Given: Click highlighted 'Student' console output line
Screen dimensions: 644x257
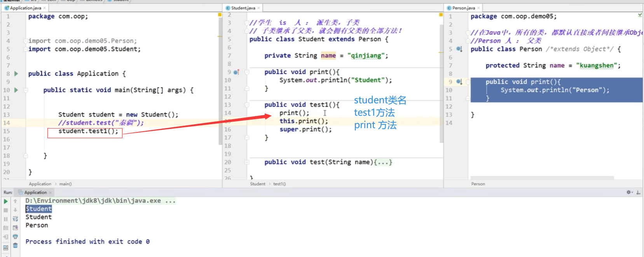Looking at the screenshot, I should click(x=38, y=209).
